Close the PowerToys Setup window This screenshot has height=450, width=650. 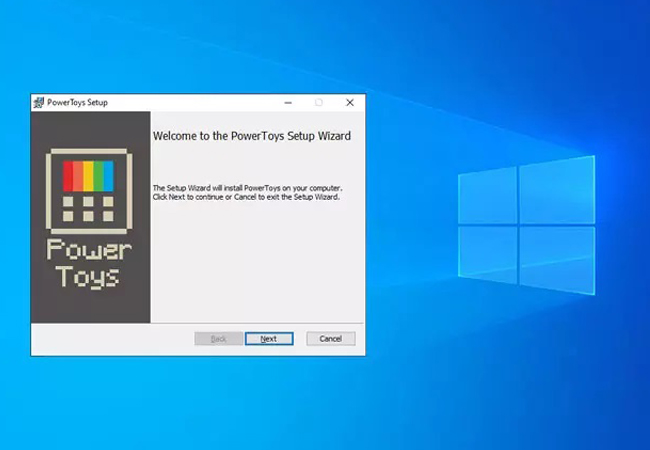[x=350, y=102]
